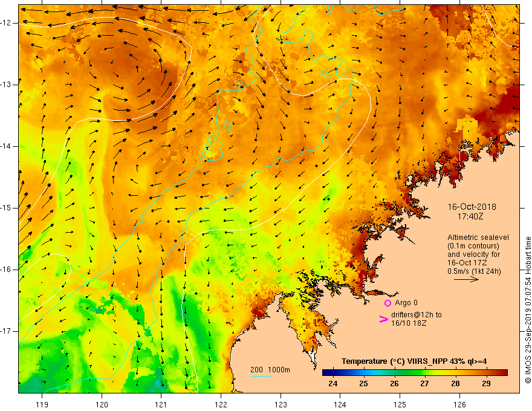Click the colorbar value 25

click(364, 384)
